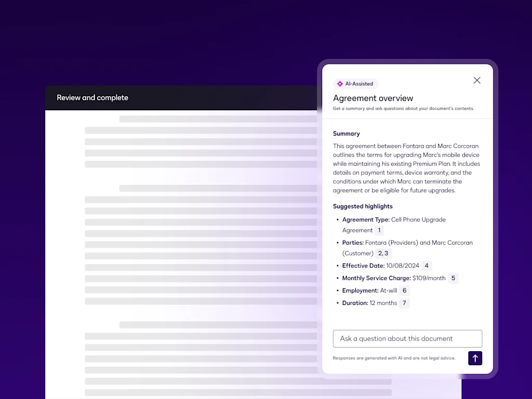
Task: Choose the 'Effective Date' highlight label
Action: pyautogui.click(x=363, y=265)
